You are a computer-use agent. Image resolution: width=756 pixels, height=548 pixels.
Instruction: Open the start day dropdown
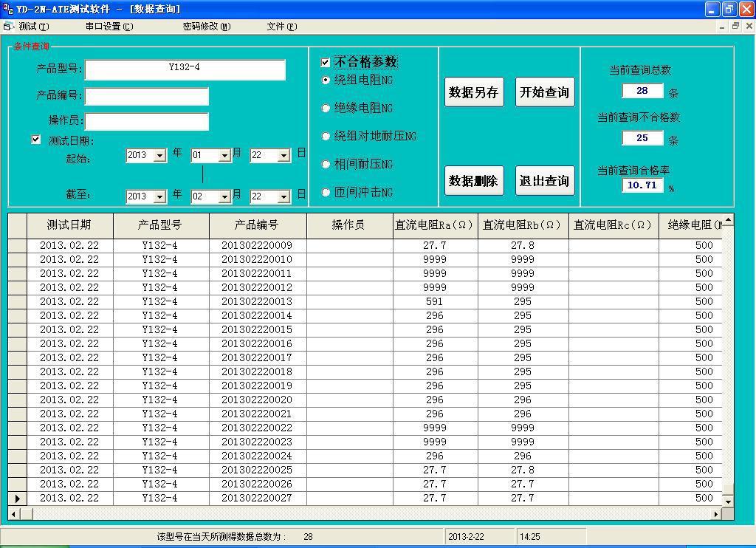(283, 156)
